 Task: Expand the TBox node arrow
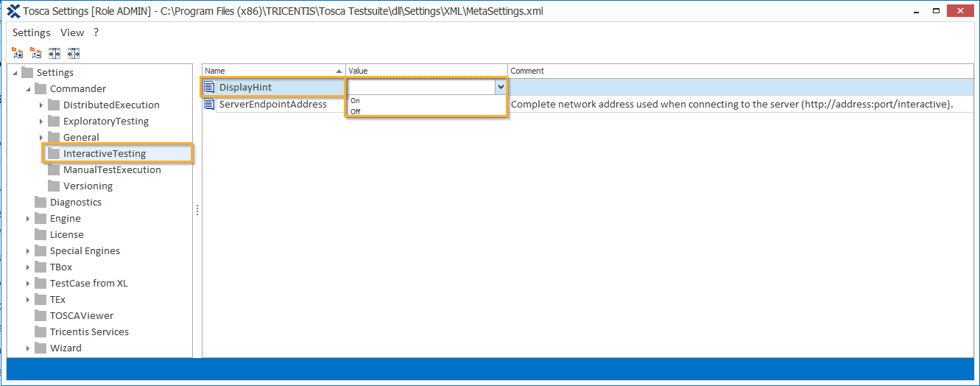tap(28, 267)
